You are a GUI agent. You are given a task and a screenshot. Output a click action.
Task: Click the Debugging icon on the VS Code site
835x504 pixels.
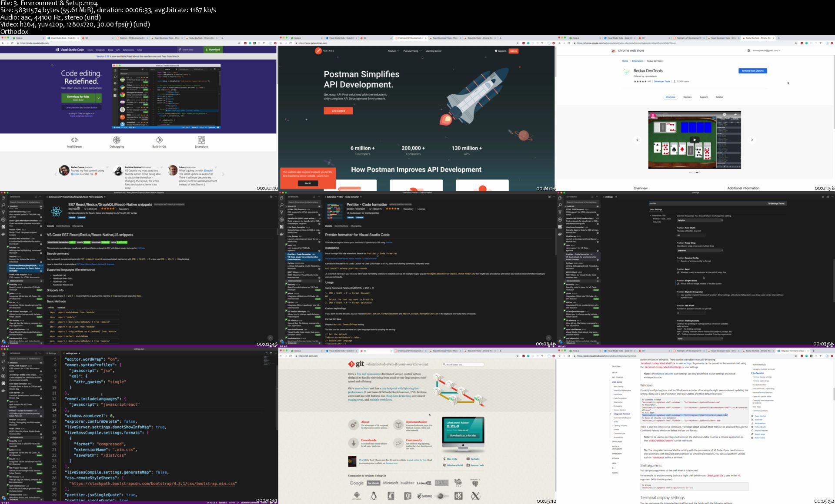pyautogui.click(x=117, y=140)
